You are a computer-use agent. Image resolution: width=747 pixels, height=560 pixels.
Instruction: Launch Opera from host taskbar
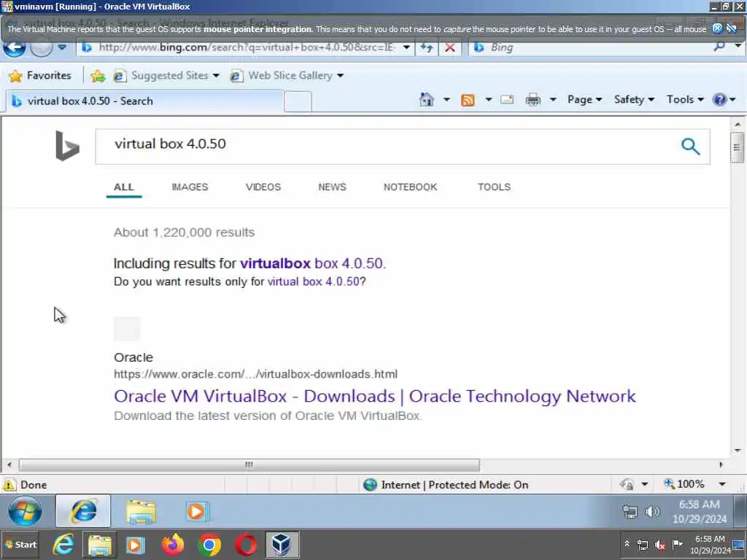click(x=246, y=545)
